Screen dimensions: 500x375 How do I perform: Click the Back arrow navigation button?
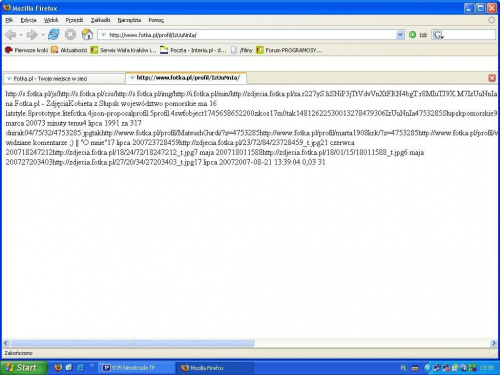coord(11,34)
